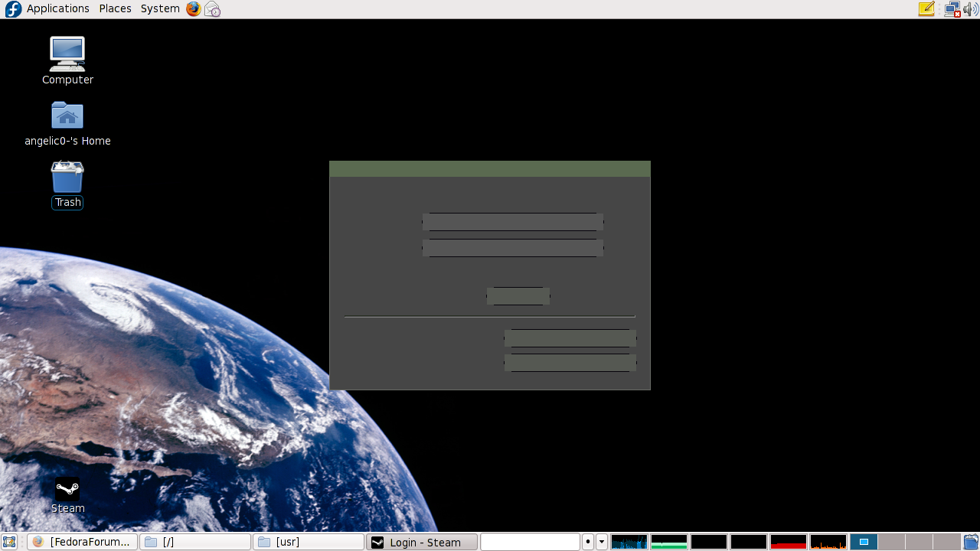The width and height of the screenshot is (980, 551).
Task: Focus the lower text field in Steam login dialog
Action: [513, 248]
